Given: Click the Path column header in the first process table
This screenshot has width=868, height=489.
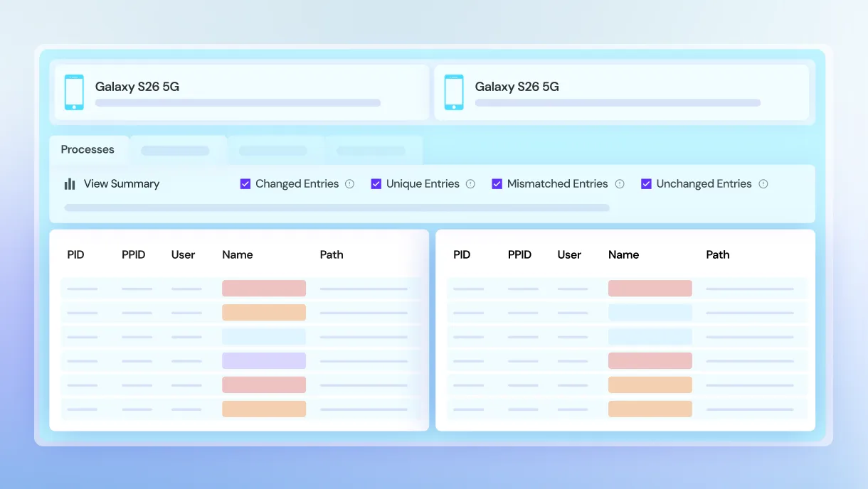Looking at the screenshot, I should [332, 254].
